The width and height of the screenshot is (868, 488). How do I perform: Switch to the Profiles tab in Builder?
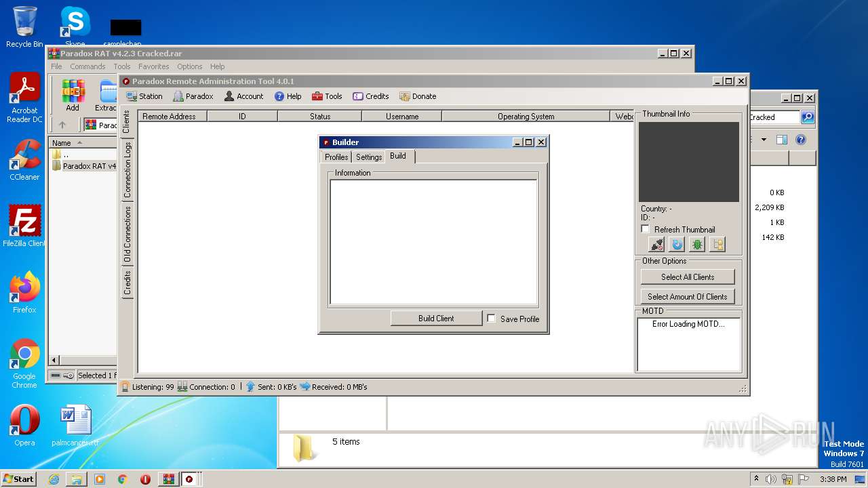(x=336, y=157)
